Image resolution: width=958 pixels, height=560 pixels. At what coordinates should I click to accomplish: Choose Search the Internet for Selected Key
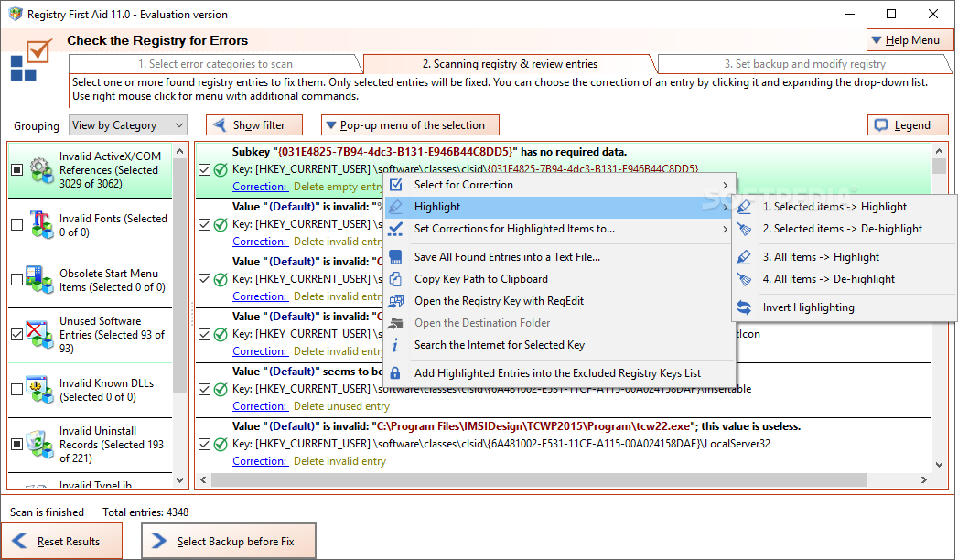[x=560, y=345]
